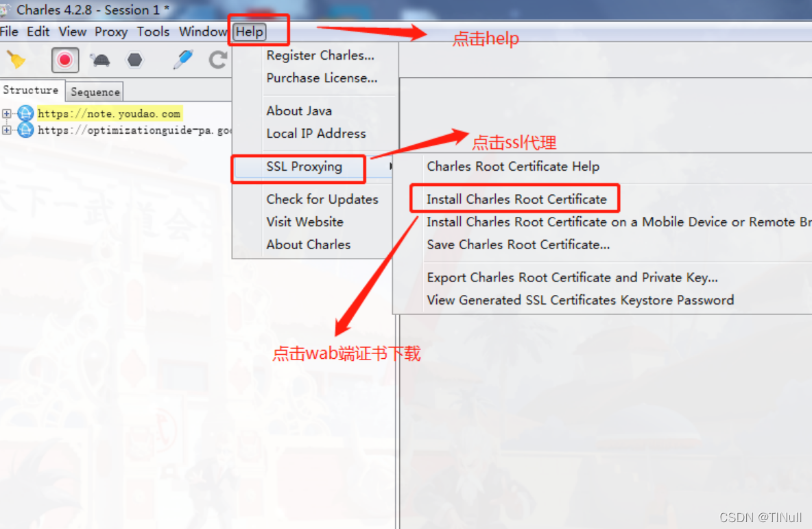Select https://optimizationguide-pa host row
This screenshot has width=812, height=529.
click(134, 130)
